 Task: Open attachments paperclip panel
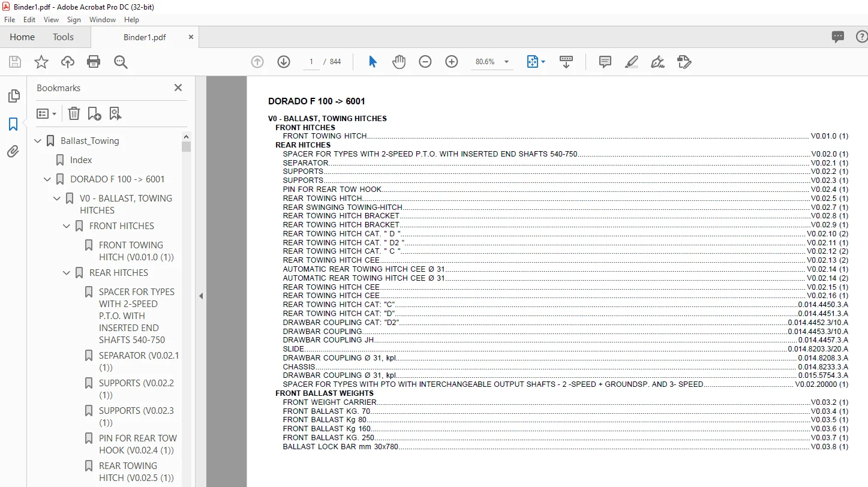[x=13, y=152]
